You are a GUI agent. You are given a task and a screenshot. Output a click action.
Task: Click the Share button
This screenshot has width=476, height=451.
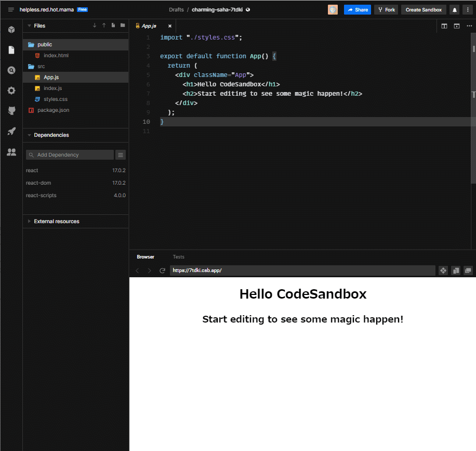[358, 10]
